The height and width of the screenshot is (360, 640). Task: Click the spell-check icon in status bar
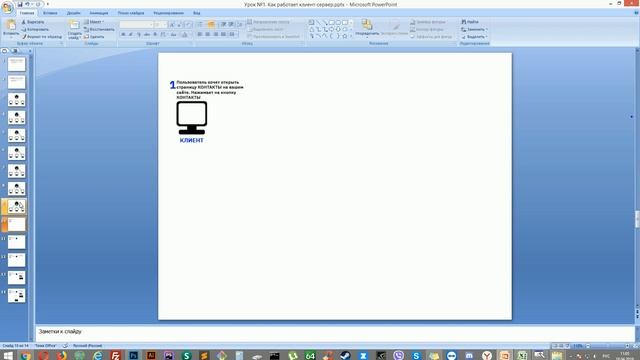pos(64,346)
